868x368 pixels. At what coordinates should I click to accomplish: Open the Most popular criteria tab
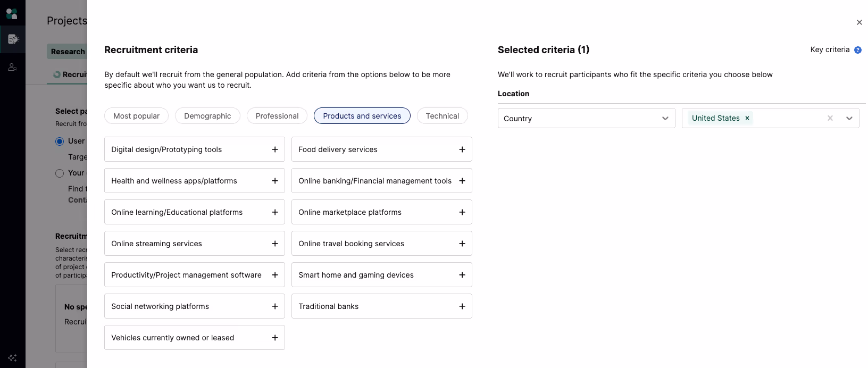pyautogui.click(x=136, y=116)
